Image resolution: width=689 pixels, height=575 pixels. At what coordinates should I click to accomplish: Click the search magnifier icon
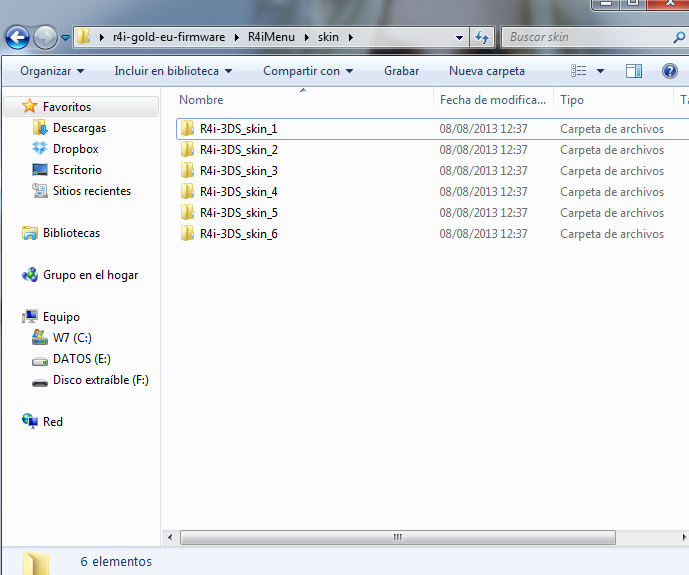click(679, 37)
